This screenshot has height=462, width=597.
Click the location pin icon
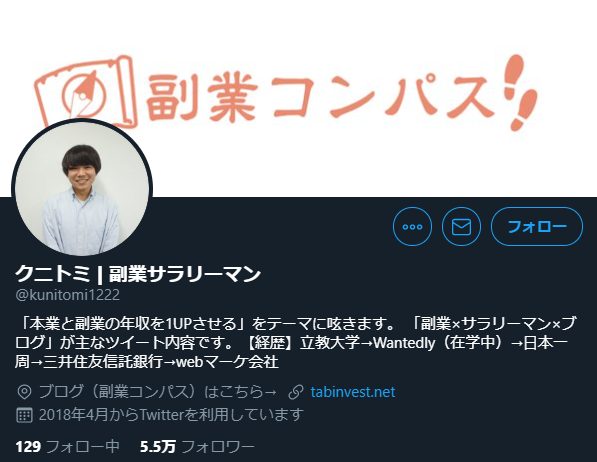pos(24,392)
